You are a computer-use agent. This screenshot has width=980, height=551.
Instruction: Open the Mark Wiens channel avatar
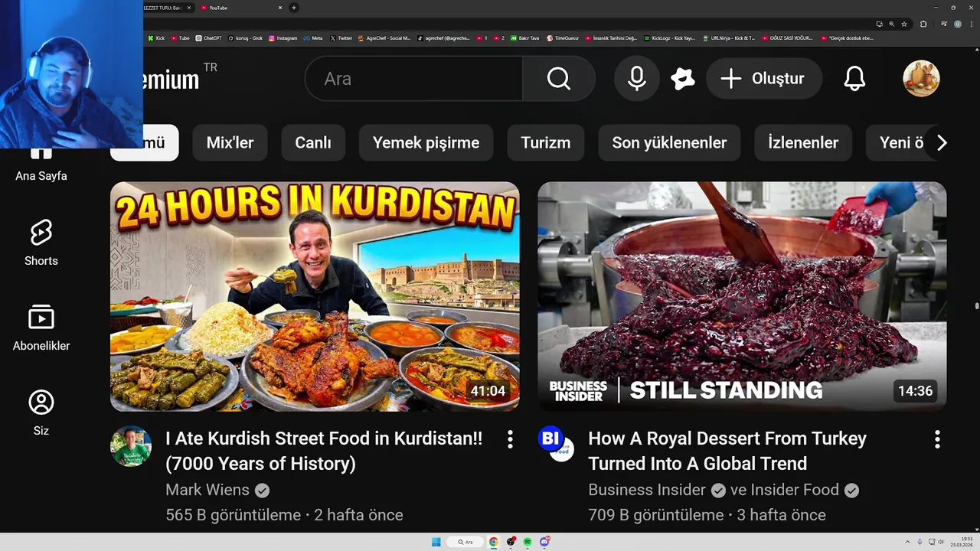point(131,446)
